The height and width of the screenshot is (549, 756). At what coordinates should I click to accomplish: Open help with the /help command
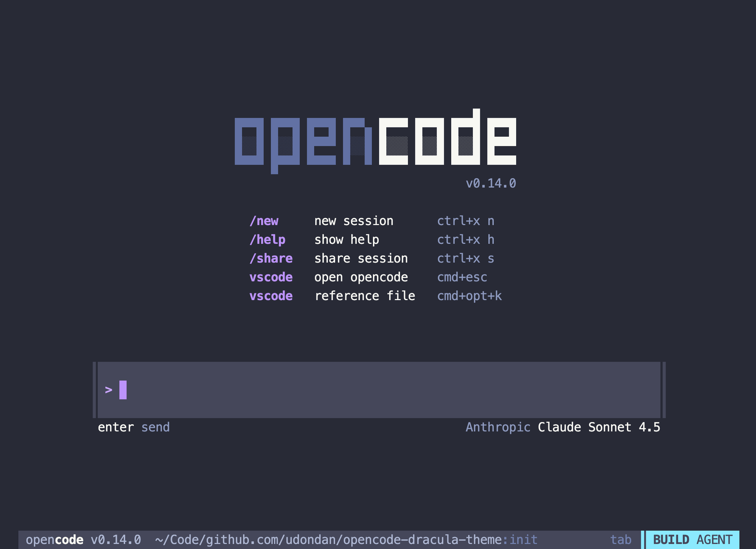[x=268, y=239]
